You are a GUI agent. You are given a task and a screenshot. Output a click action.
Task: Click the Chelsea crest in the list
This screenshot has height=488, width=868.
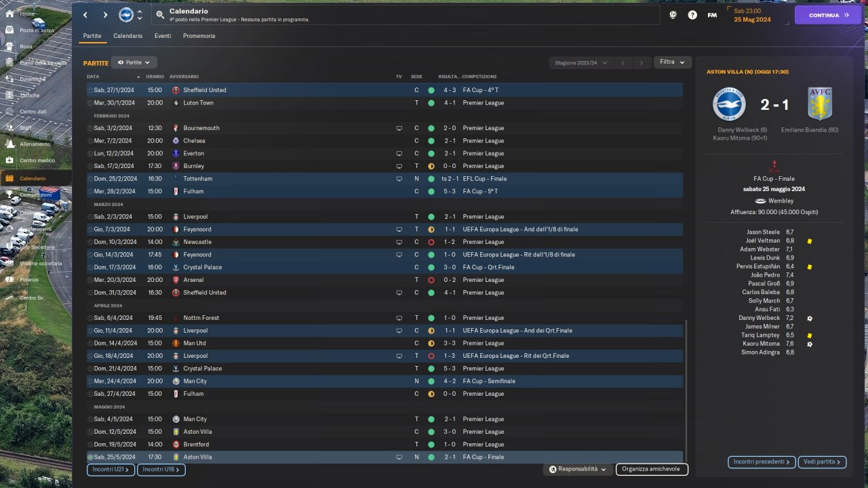[176, 141]
